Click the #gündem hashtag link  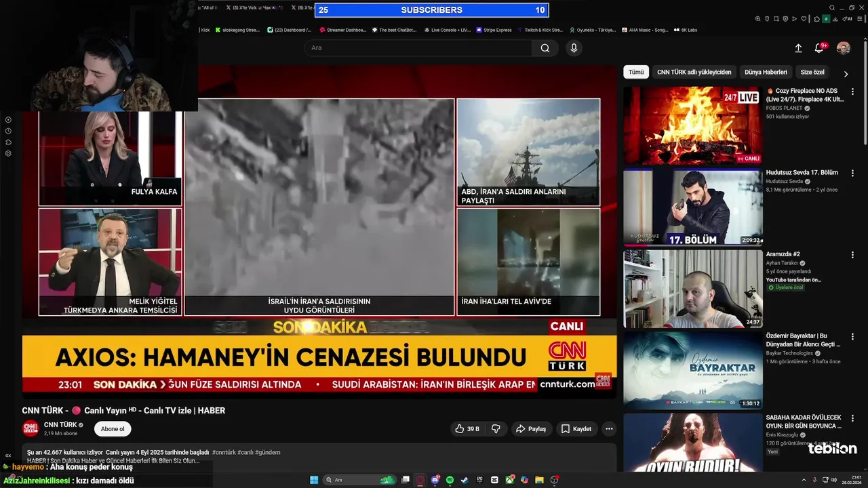coord(268,452)
